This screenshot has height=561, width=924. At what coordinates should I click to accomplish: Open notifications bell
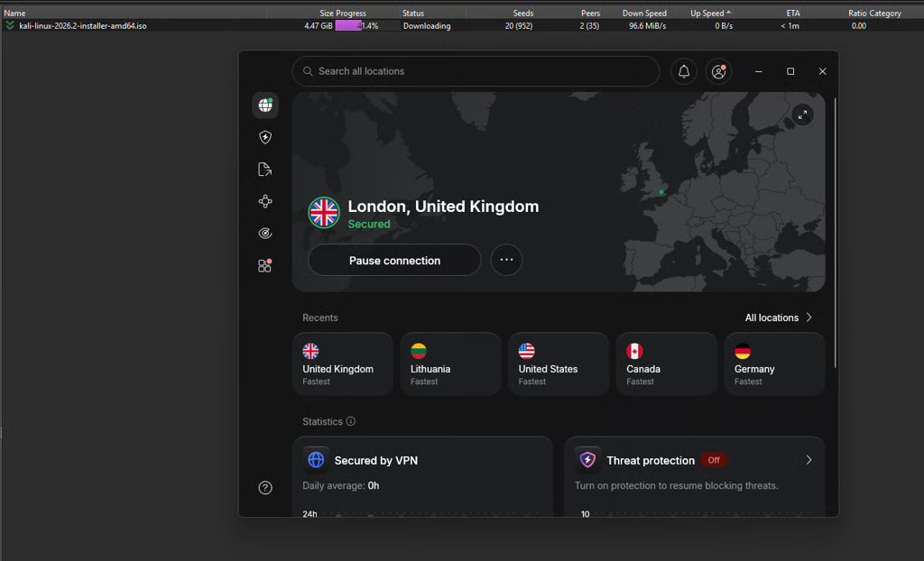684,71
